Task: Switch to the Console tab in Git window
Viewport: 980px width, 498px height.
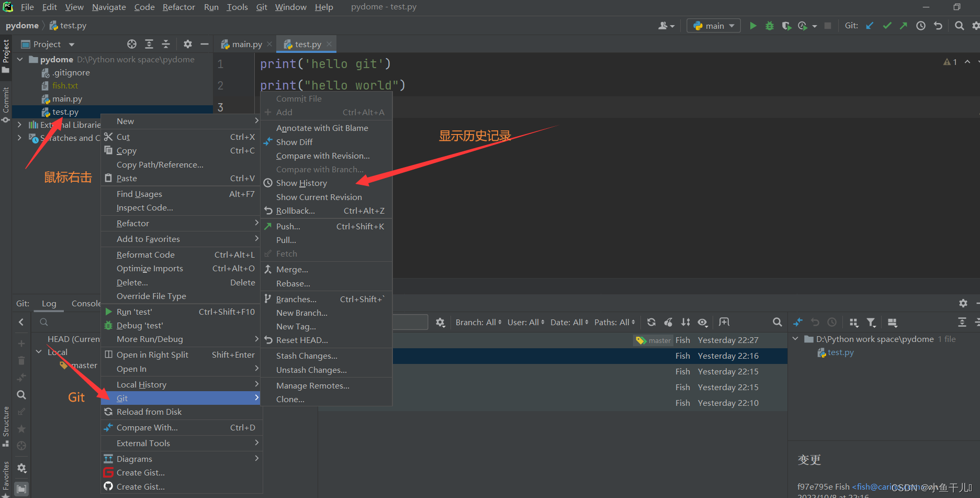Action: pos(86,303)
